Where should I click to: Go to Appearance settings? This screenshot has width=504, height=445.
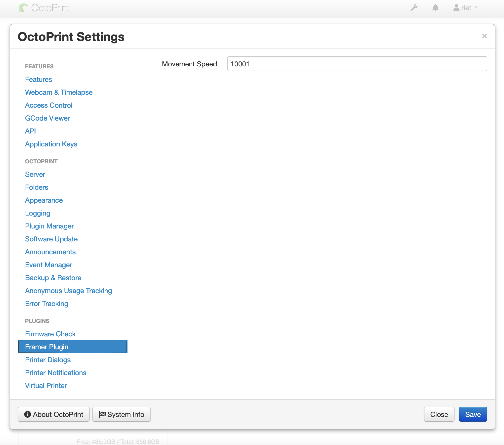point(44,200)
